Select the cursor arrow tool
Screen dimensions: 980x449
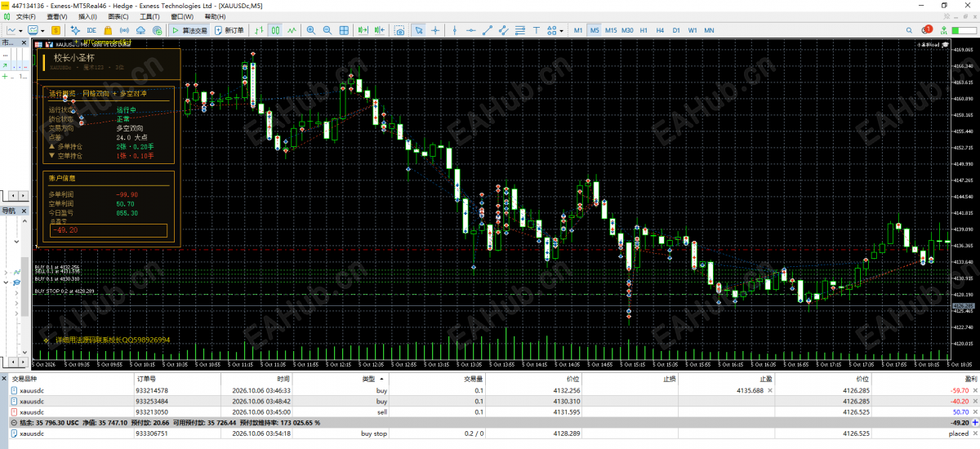tap(419, 30)
